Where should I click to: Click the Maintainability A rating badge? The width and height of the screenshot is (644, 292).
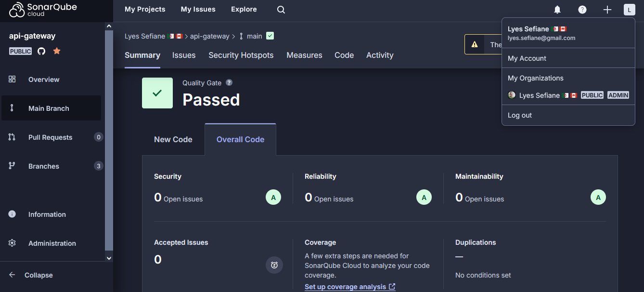coord(598,197)
